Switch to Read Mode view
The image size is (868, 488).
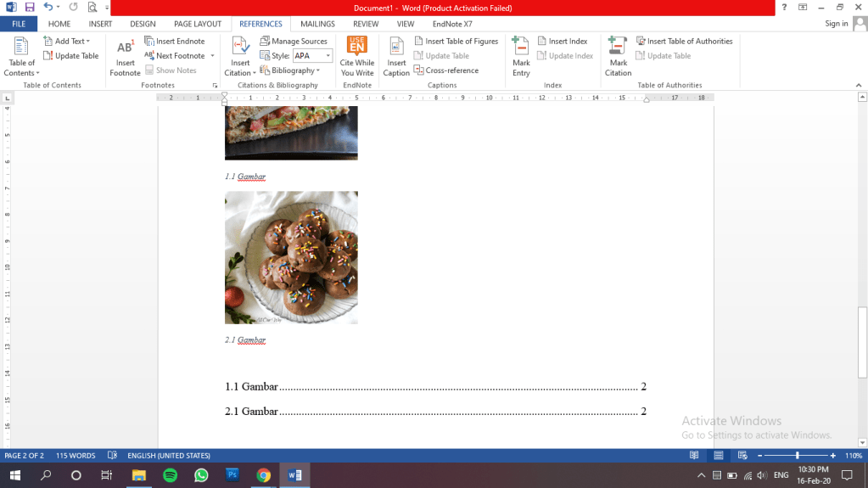694,456
